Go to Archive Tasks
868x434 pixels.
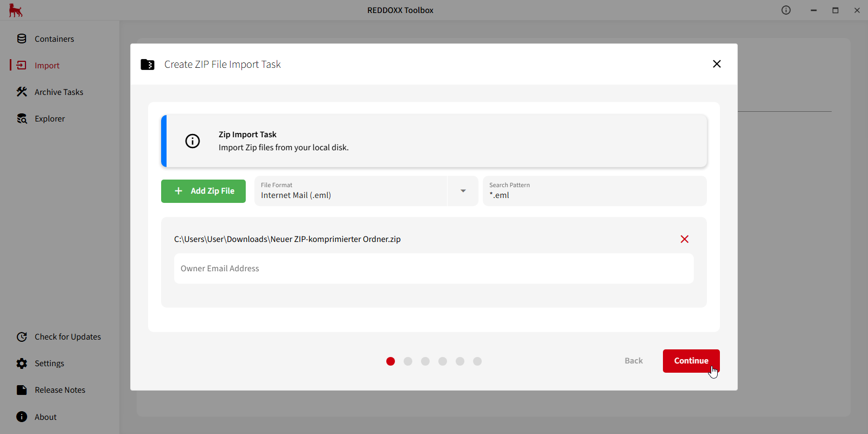pos(60,92)
